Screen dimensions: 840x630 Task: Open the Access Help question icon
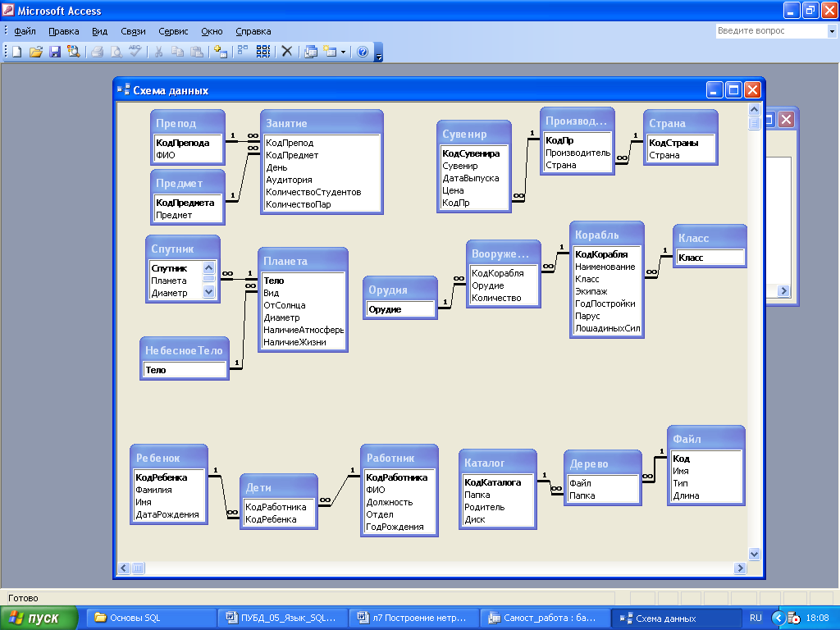click(363, 52)
